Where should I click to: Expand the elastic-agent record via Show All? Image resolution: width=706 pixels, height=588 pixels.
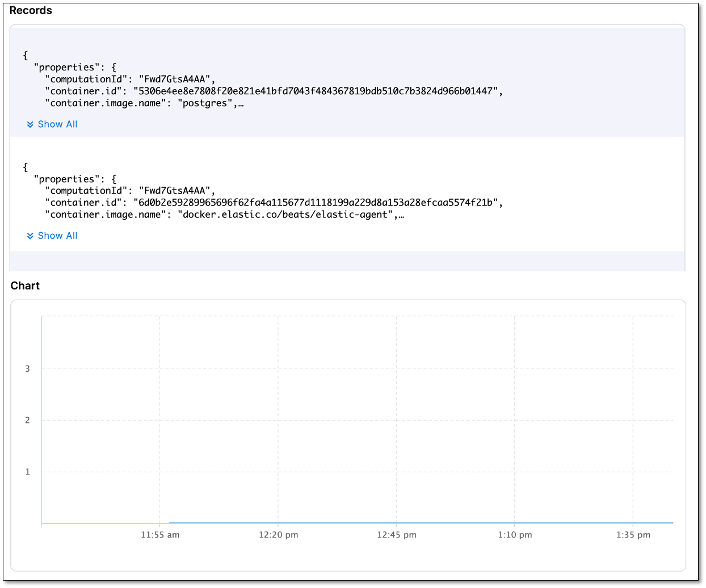(57, 236)
